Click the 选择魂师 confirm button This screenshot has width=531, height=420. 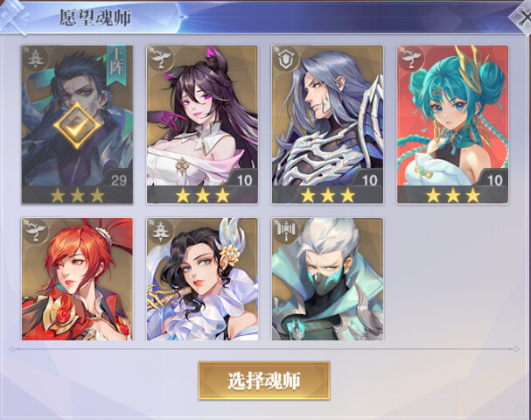pos(264,381)
